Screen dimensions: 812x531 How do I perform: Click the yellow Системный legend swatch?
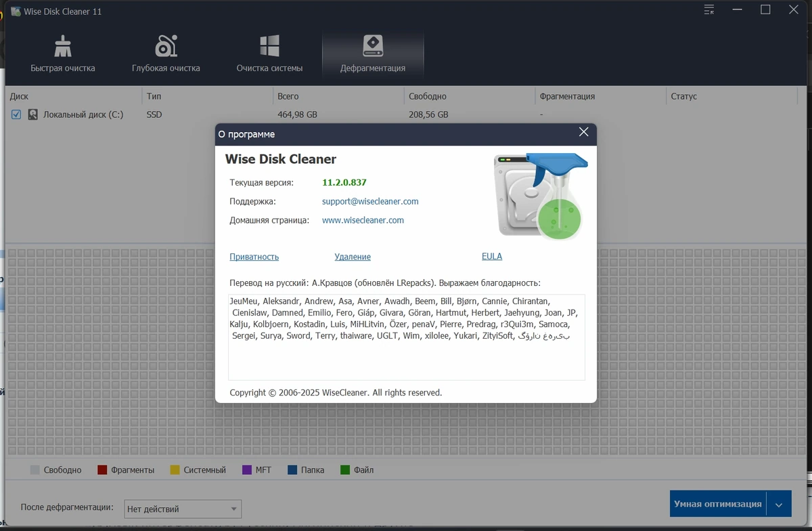tap(175, 470)
